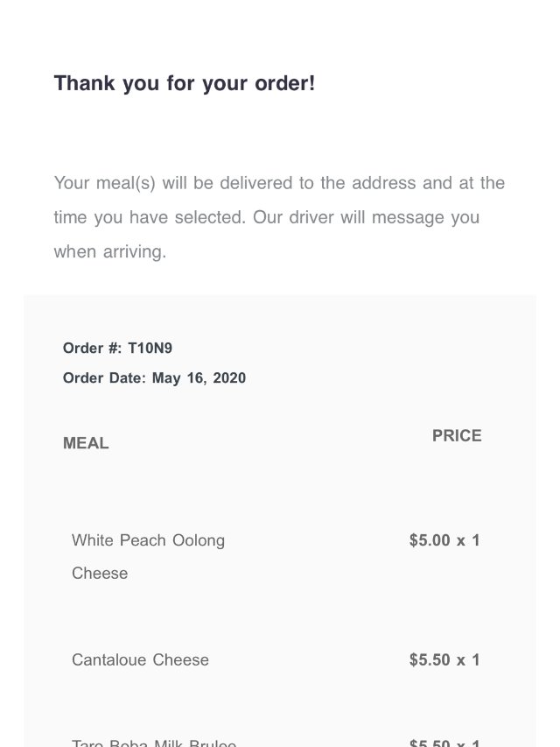Select the White Peach Oolong item name
The width and height of the screenshot is (560, 747).
coord(148,540)
